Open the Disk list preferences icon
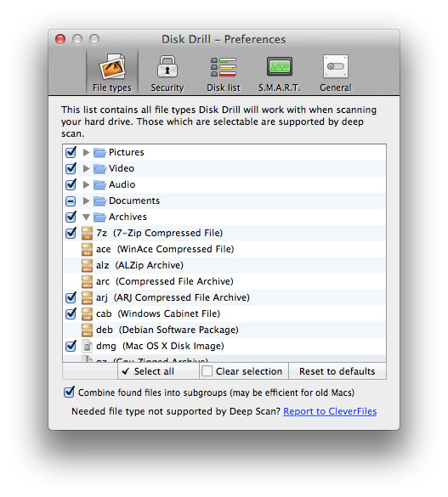Viewport: 448px width, 497px height. tap(224, 67)
